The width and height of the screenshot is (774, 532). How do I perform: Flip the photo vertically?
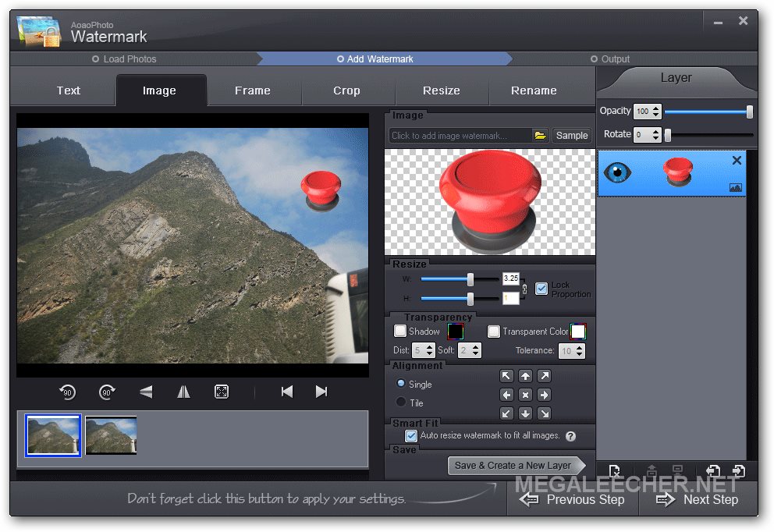pyautogui.click(x=146, y=392)
